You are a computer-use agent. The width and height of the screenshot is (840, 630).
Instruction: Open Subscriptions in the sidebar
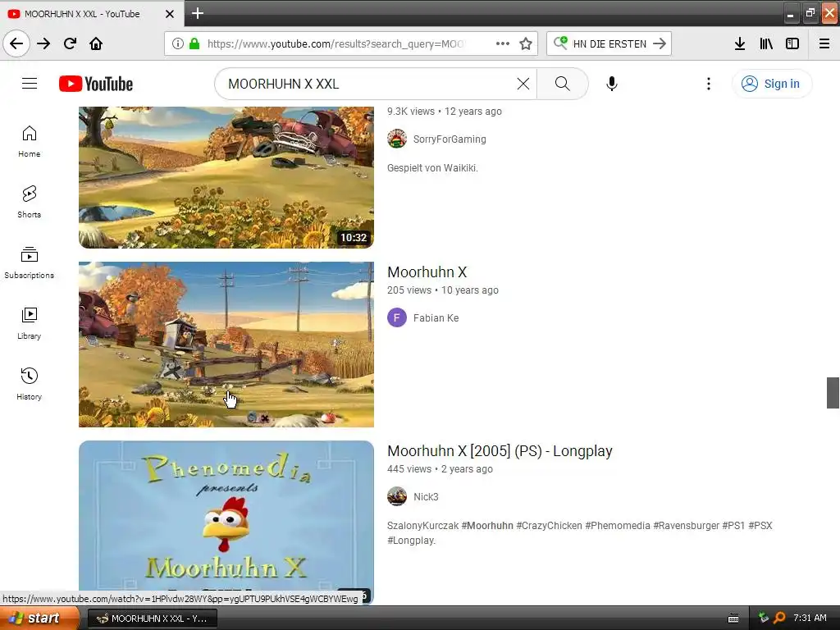click(29, 262)
